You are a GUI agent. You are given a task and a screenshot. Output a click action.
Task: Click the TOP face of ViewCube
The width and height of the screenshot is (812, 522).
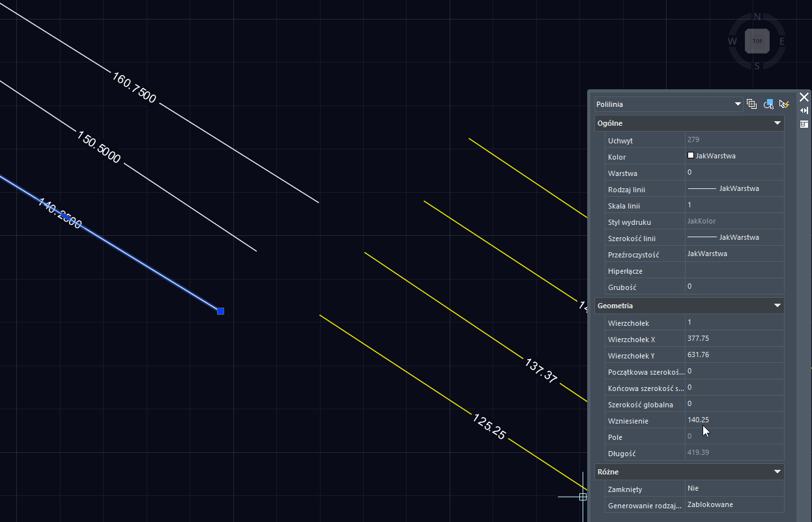[757, 41]
